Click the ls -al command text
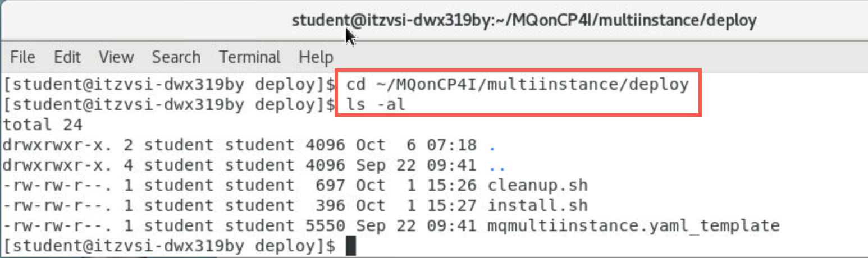 point(376,104)
